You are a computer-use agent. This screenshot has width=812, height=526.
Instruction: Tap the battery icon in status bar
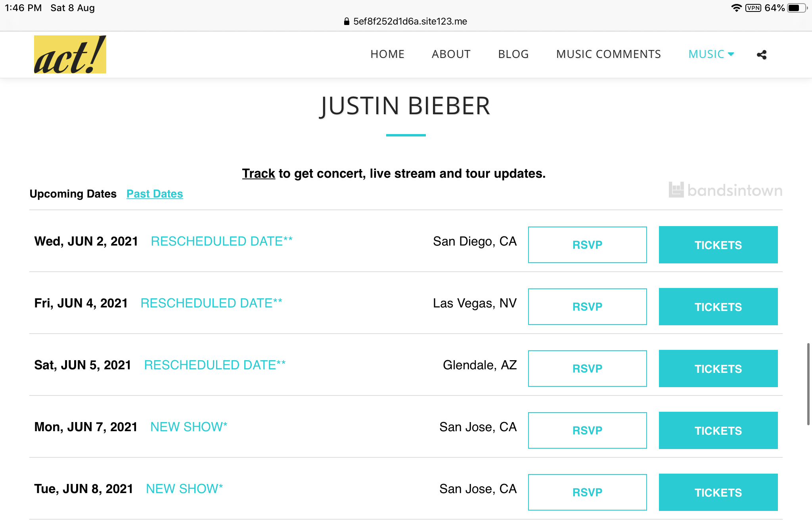coord(796,8)
